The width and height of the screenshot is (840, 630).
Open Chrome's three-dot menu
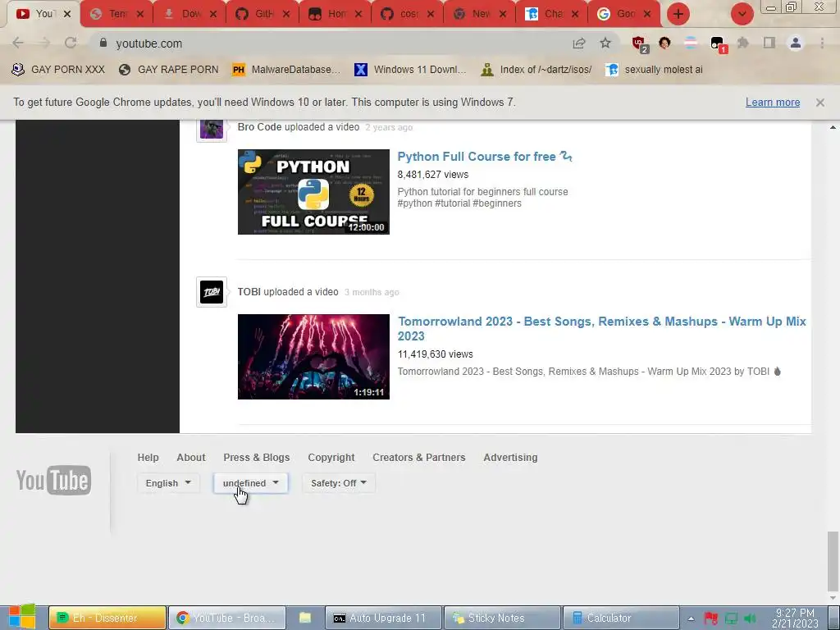(x=822, y=43)
